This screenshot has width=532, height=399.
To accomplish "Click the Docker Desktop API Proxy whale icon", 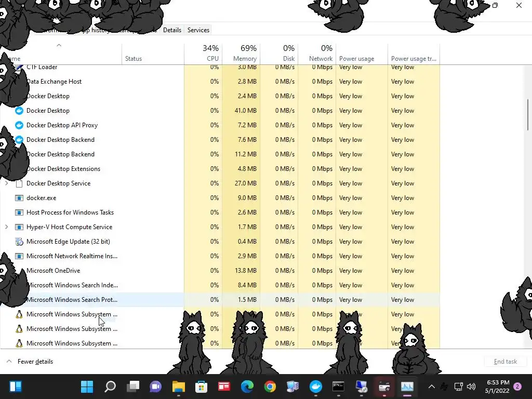I will tap(19, 125).
